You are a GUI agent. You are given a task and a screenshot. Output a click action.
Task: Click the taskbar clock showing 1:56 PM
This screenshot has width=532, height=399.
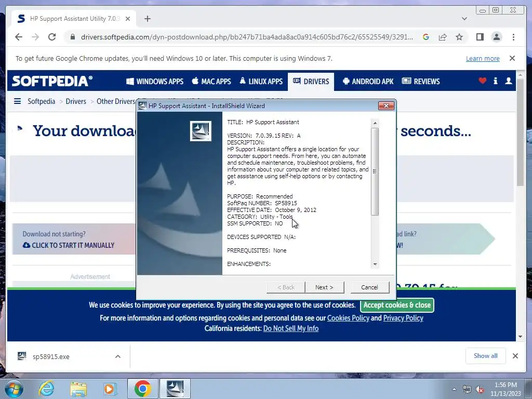506,389
